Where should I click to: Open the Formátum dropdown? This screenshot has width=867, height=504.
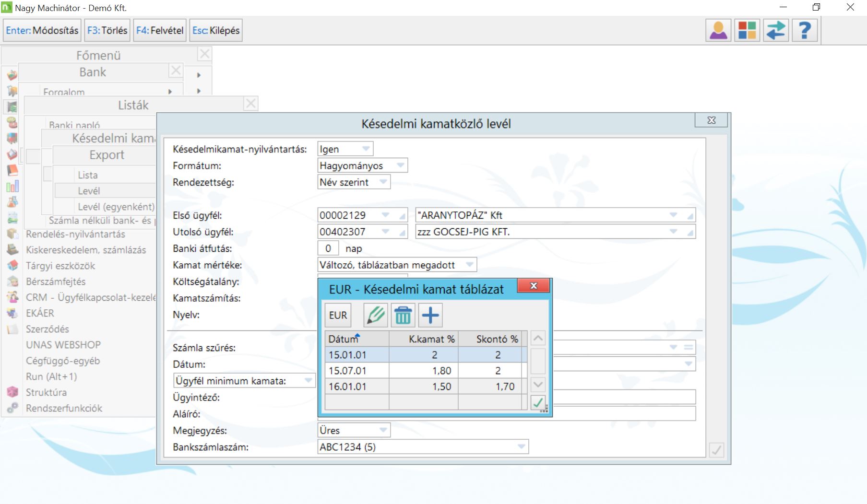click(x=400, y=165)
